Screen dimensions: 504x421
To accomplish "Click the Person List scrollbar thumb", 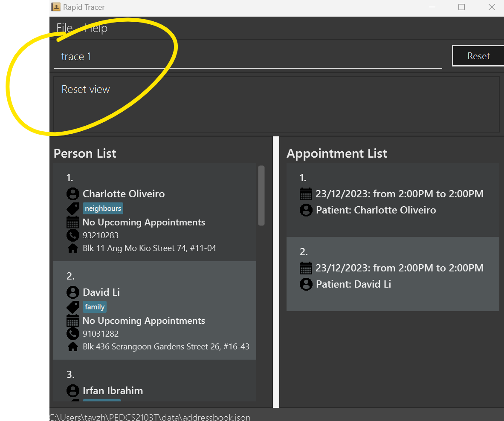I will coord(261,196).
